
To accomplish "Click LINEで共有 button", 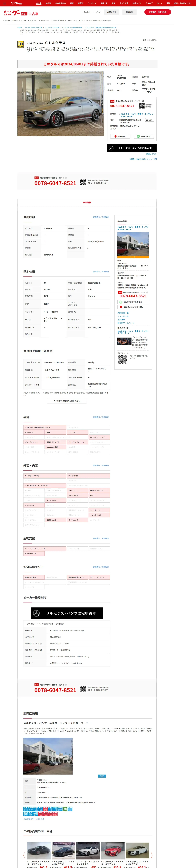I will tap(144, 136).
